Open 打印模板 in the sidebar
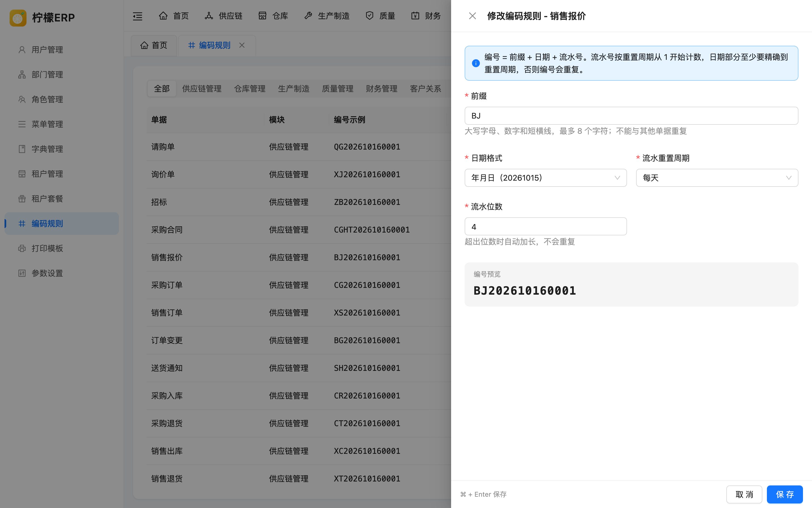 pos(62,249)
